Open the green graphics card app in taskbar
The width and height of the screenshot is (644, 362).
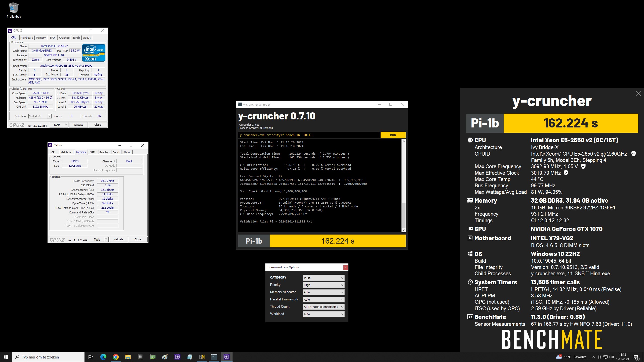pyautogui.click(x=152, y=357)
